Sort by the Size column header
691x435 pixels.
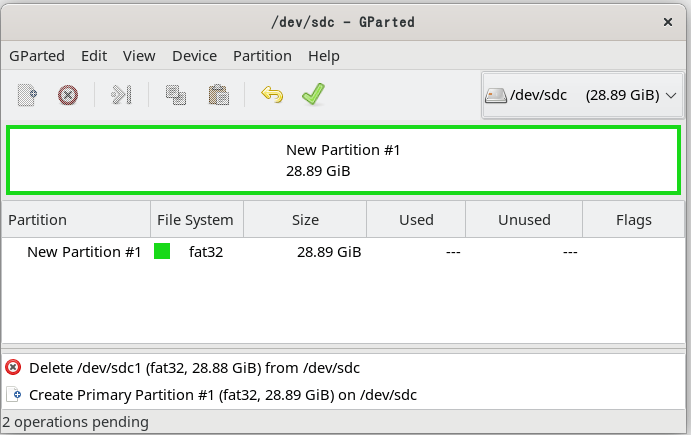coord(305,220)
